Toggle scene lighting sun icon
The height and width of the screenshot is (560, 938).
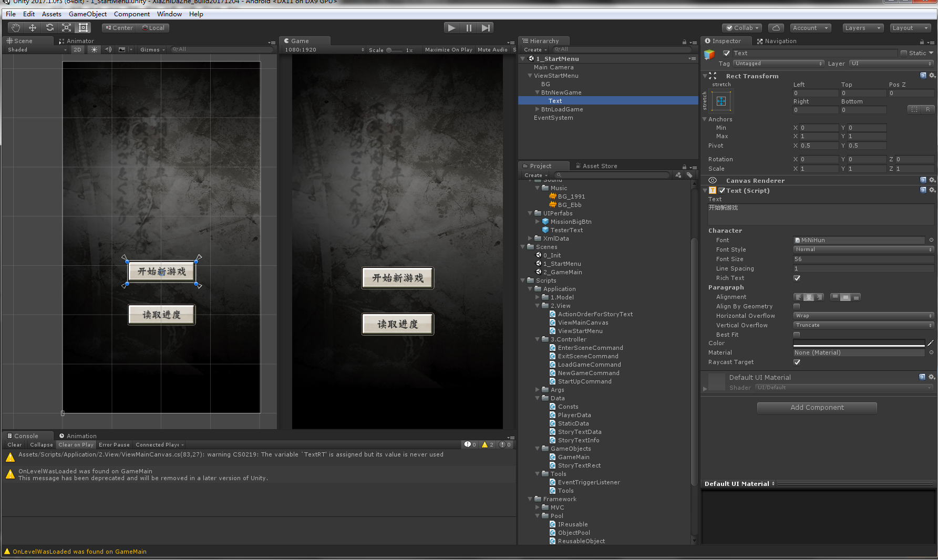[94, 49]
